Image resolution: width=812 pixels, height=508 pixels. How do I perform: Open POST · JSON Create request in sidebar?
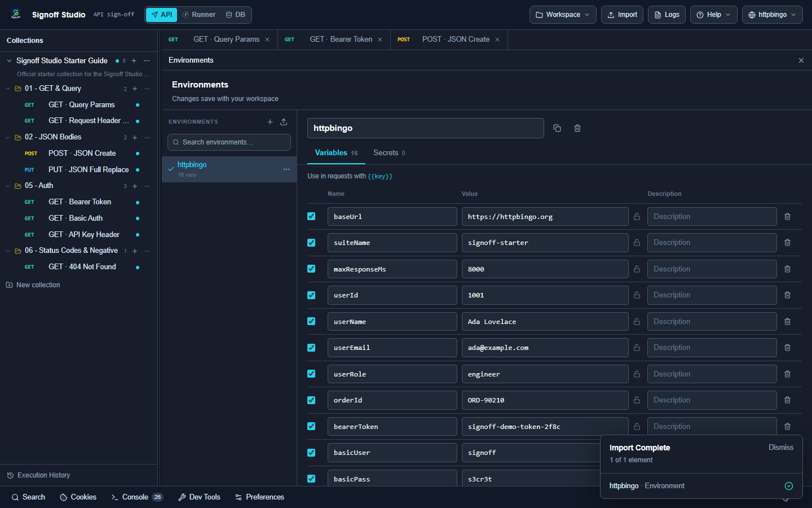tap(82, 154)
